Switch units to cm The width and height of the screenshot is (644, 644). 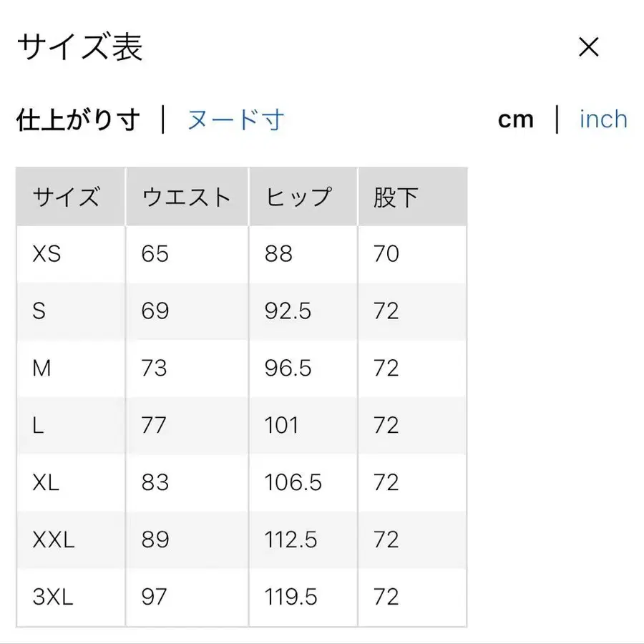516,119
